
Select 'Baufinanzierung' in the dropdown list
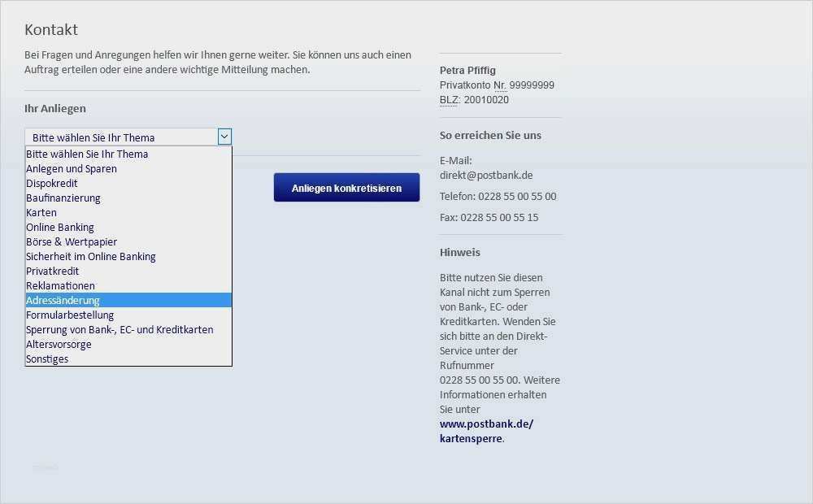pos(63,198)
